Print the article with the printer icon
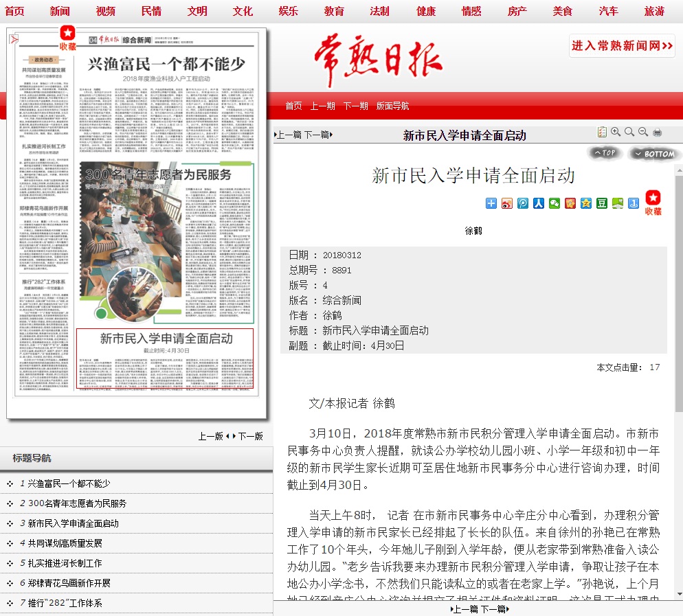The height and width of the screenshot is (616, 683). [x=658, y=132]
